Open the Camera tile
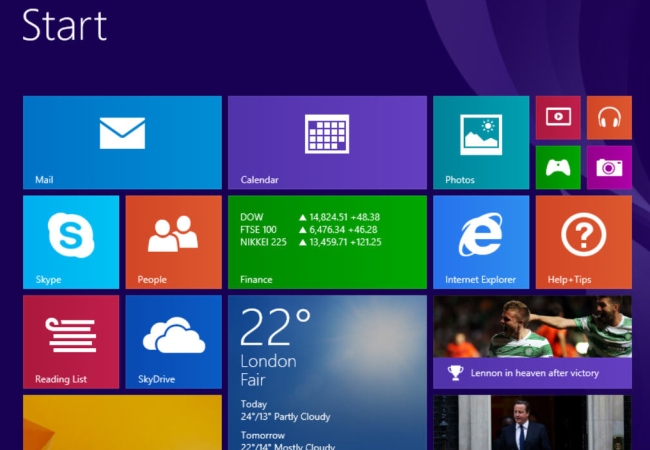Image resolution: width=650 pixels, height=450 pixels. (x=609, y=167)
